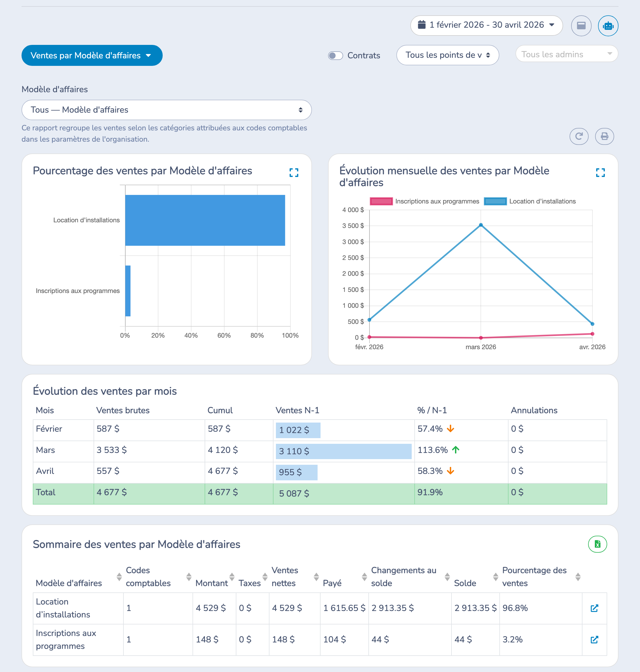The height and width of the screenshot is (672, 640).
Task: Open the date range picker for février–avril 2026
Action: (x=486, y=25)
